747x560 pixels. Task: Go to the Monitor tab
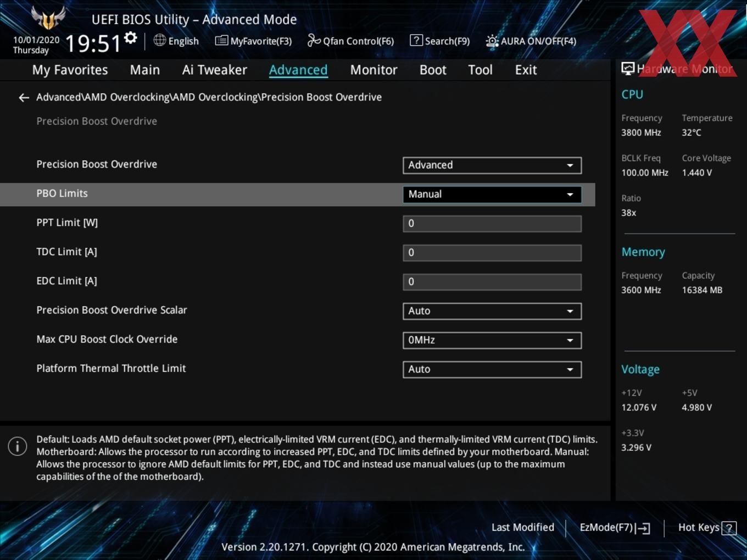coord(374,70)
